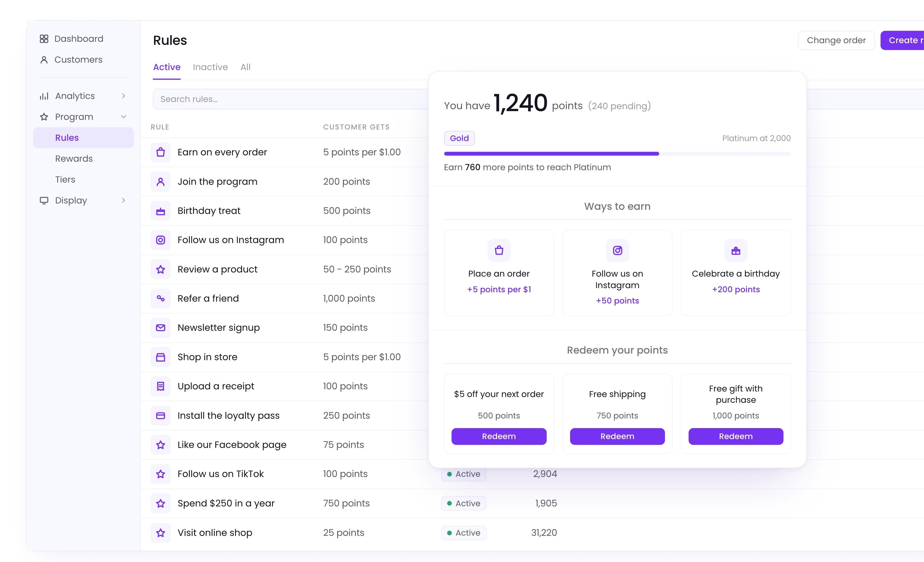Click the Gold tier badge
Viewport: 924px width, 562px height.
click(x=459, y=138)
